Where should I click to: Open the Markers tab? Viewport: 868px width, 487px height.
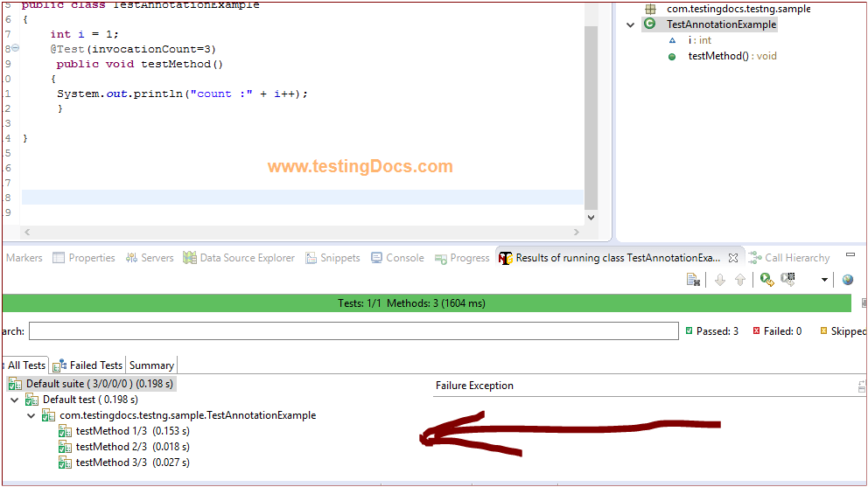tap(24, 258)
